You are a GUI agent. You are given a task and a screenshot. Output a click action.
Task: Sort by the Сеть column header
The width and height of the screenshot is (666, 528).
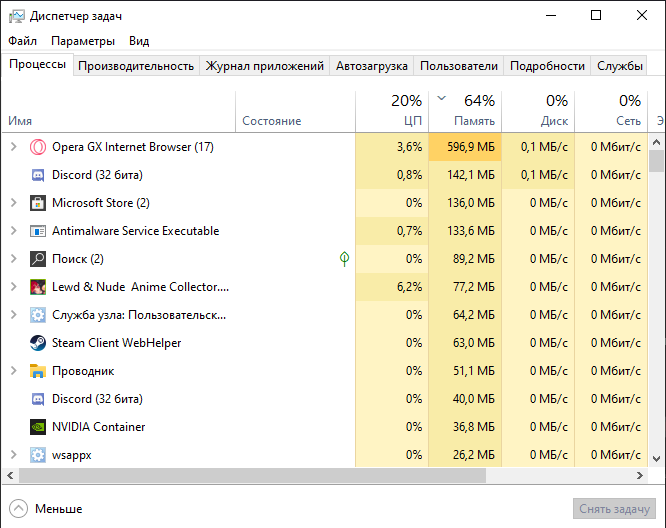611,111
